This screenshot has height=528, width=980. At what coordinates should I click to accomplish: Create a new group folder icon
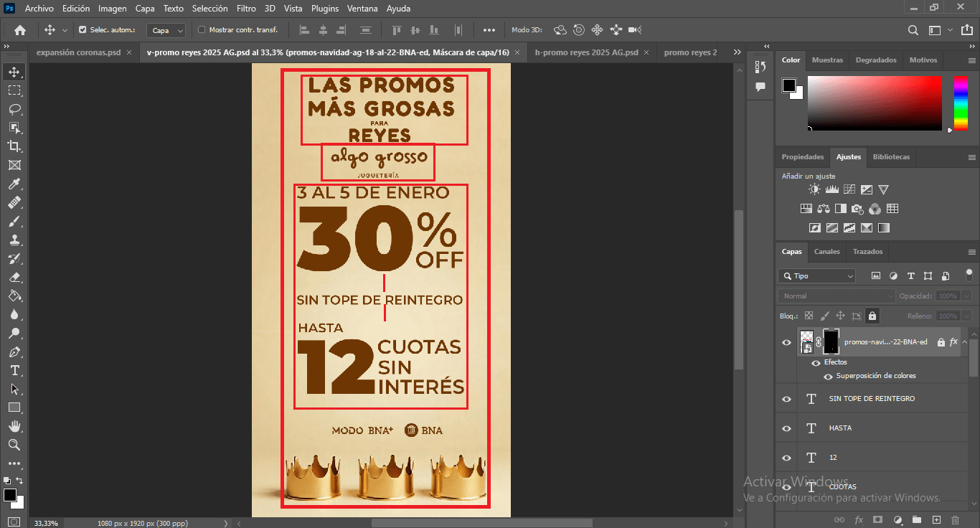coord(916,519)
